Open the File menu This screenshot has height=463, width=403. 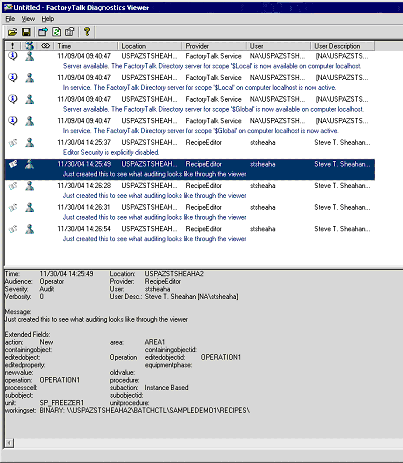[x=10, y=19]
